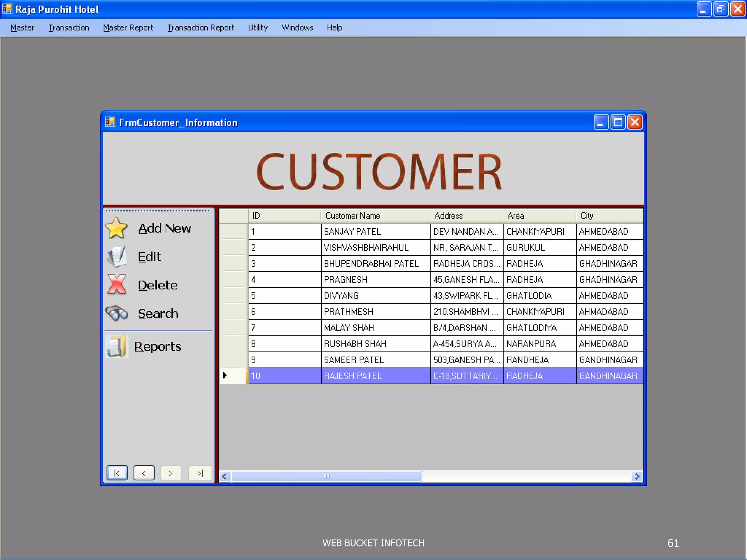The width and height of the screenshot is (747, 560).
Task: Click the NR, SARAJAN T... address cell
Action: (x=467, y=248)
